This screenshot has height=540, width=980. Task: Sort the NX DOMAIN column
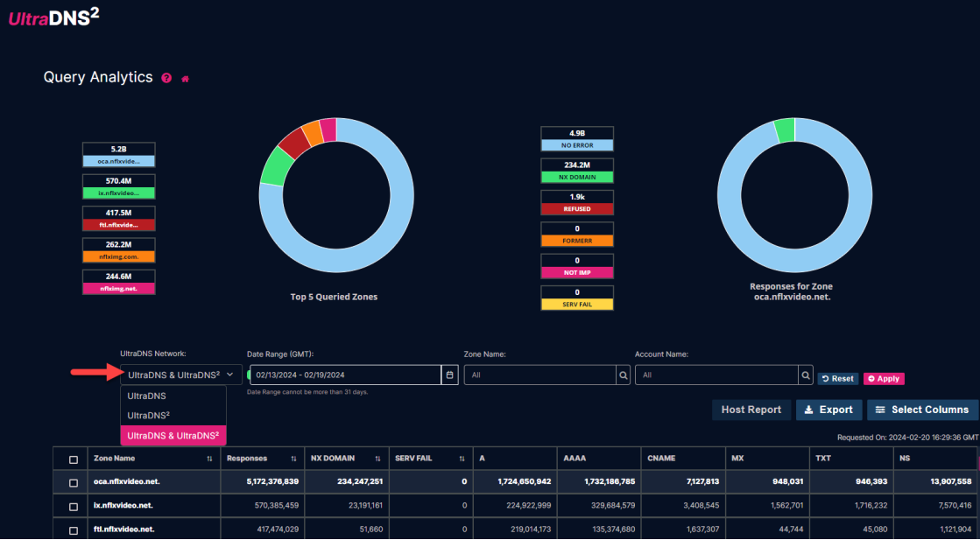[x=377, y=459]
